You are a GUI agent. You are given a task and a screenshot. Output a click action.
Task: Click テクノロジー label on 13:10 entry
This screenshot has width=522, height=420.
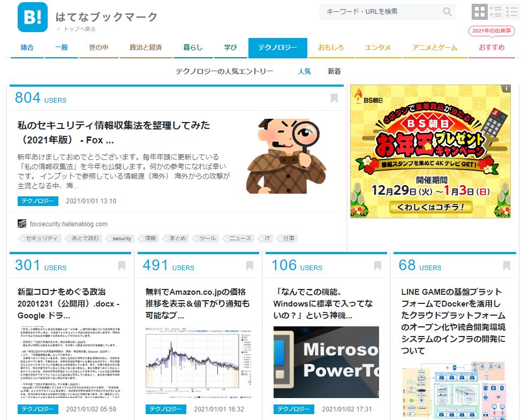(38, 201)
